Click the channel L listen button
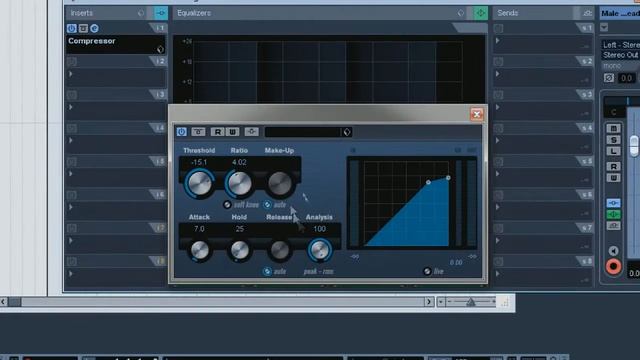 pyautogui.click(x=613, y=151)
